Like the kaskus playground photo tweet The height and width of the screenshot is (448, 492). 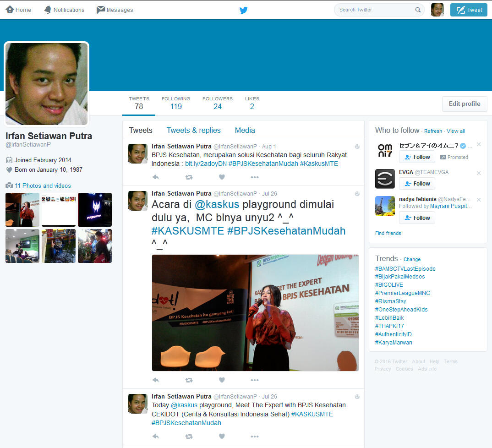point(222,380)
